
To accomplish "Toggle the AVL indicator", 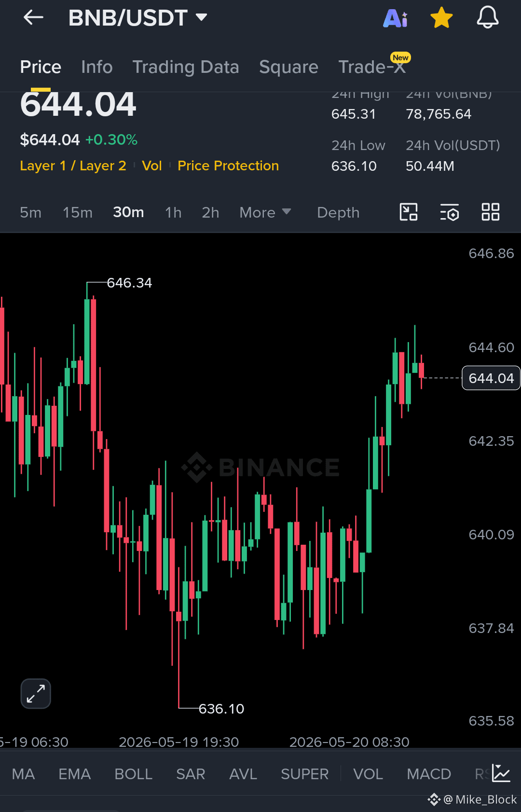I will (243, 774).
